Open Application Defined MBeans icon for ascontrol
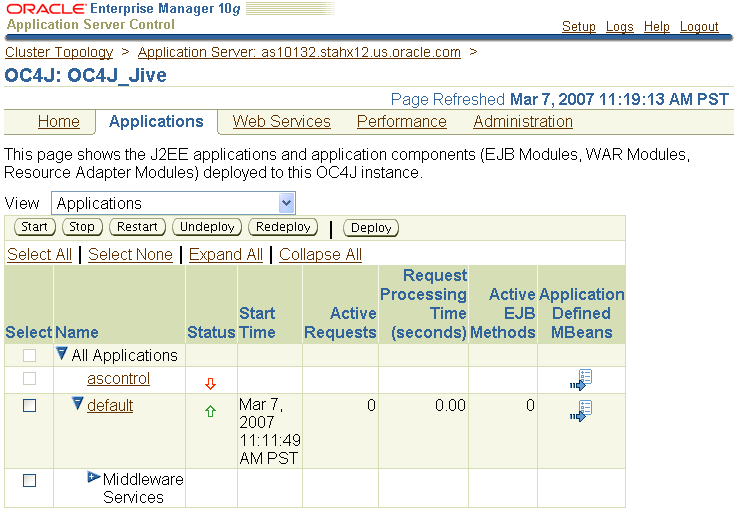This screenshot has height=512, width=741. 581,380
